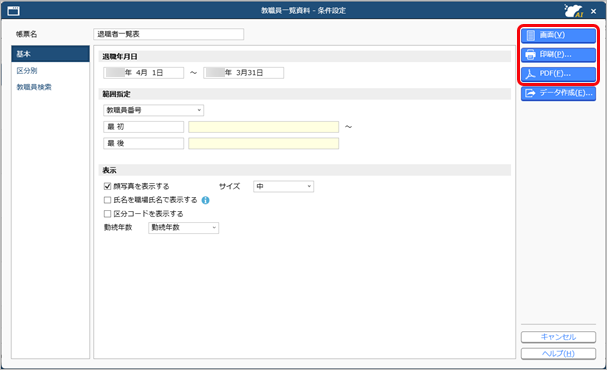Uncheck 顔写真を表示する checkbox
Viewport: 607px width, 370px height.
[x=107, y=186]
